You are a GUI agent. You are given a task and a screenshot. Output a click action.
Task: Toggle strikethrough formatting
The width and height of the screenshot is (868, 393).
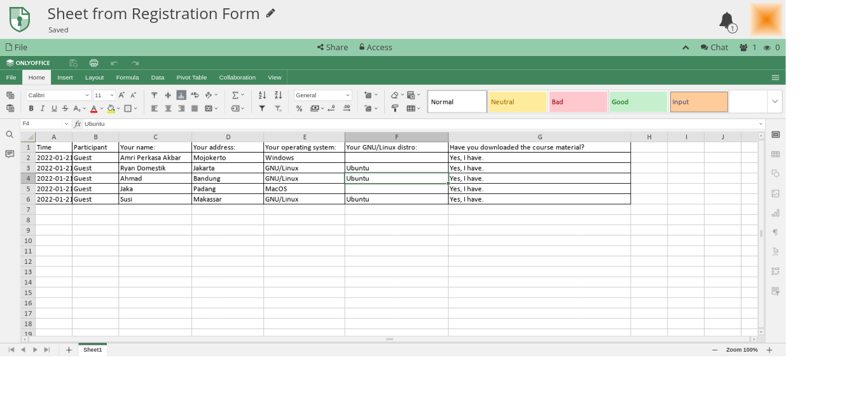pos(65,109)
